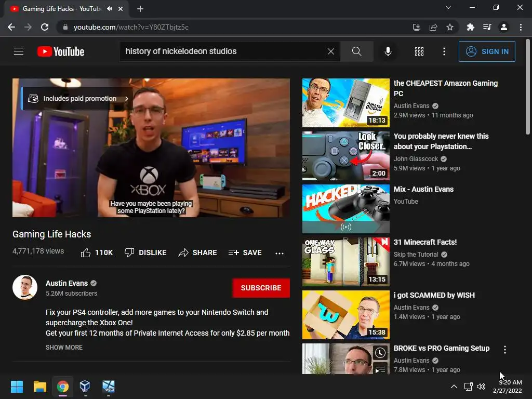Save video to a playlist
Viewport: 532px width, 399px height.
pos(245,253)
